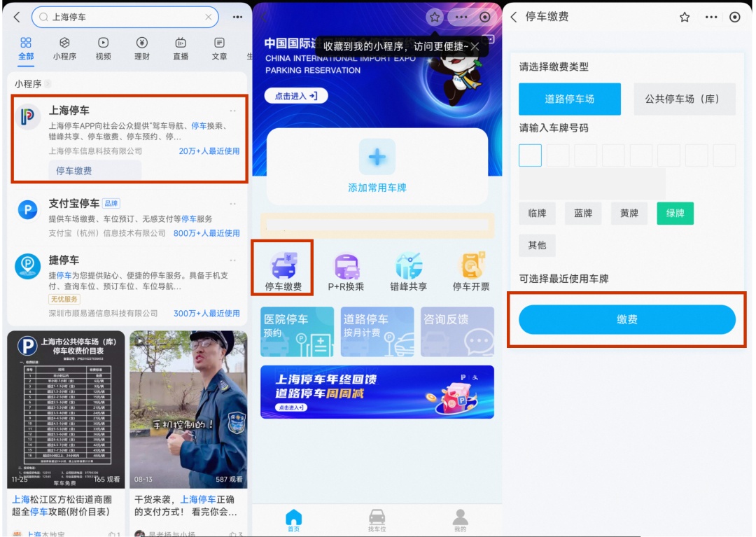This screenshot has width=756, height=537.
Task: Select the 道路停车场 payment type
Action: (x=569, y=99)
